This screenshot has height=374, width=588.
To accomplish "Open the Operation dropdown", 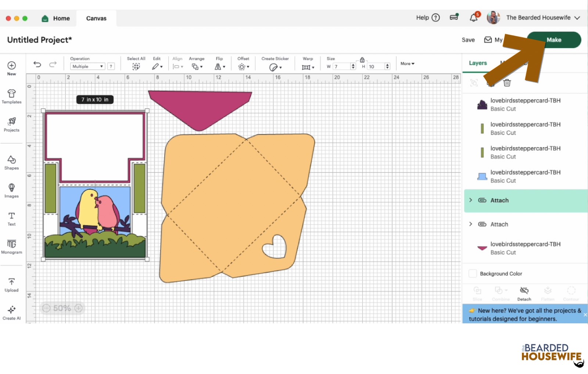I will (x=87, y=67).
